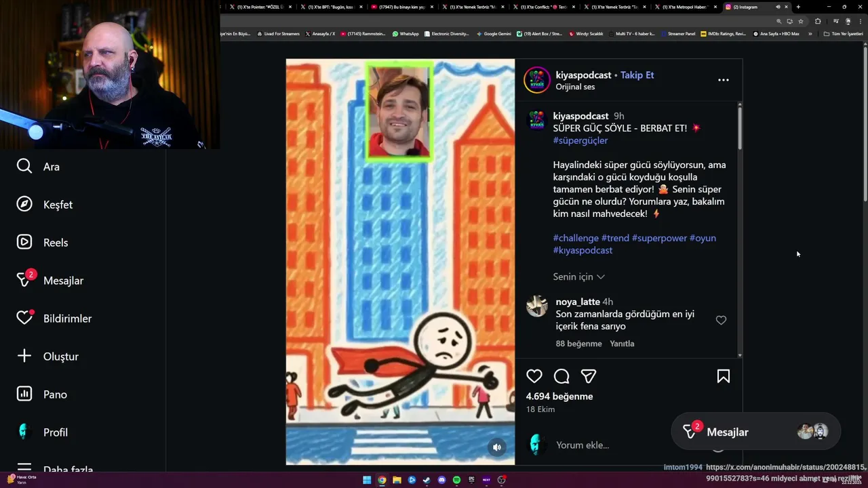Bookmark this page with star icon
Viewport: 868px width, 488px height.
[800, 21]
